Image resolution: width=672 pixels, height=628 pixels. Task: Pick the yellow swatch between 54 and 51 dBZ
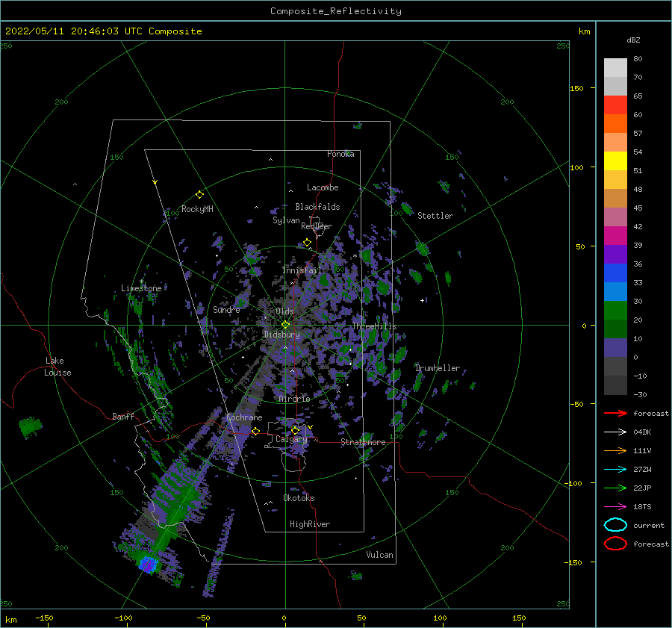615,161
